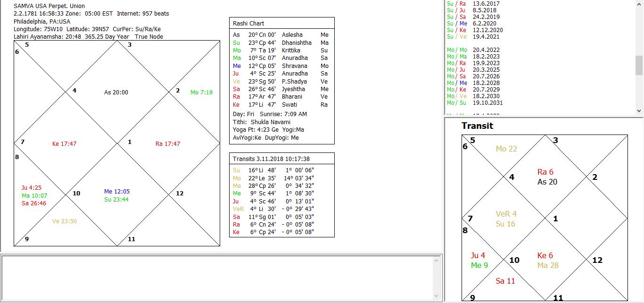The height and width of the screenshot is (303, 644).
Task: Click Ma 28 in the Transit chart
Action: [x=548, y=266]
